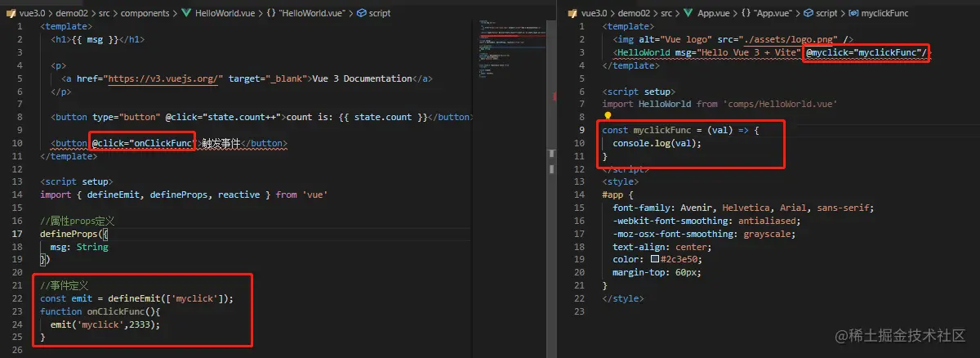This screenshot has width=980, height=358.
Task: Click line number 9 in App.vue gutter
Action: point(581,130)
